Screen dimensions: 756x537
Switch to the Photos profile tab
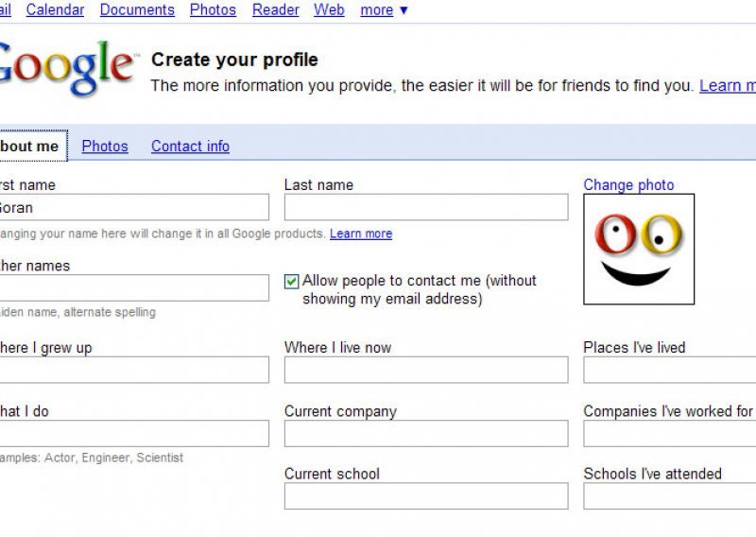click(105, 147)
